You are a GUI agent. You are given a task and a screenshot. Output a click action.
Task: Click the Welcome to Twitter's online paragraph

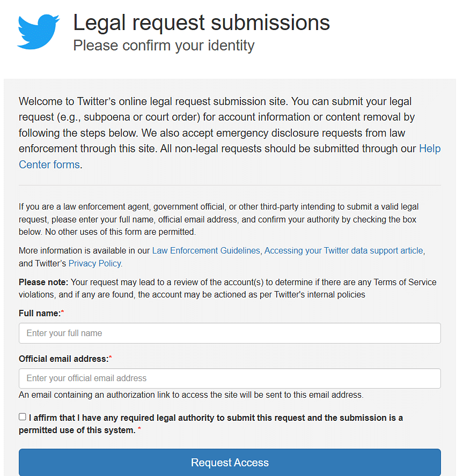click(230, 133)
